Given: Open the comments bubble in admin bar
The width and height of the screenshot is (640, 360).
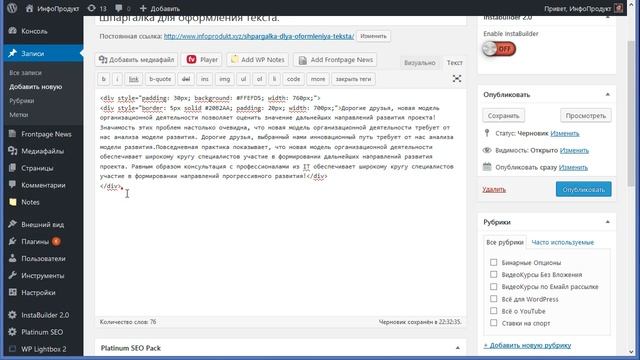Looking at the screenshot, I should click(x=119, y=8).
